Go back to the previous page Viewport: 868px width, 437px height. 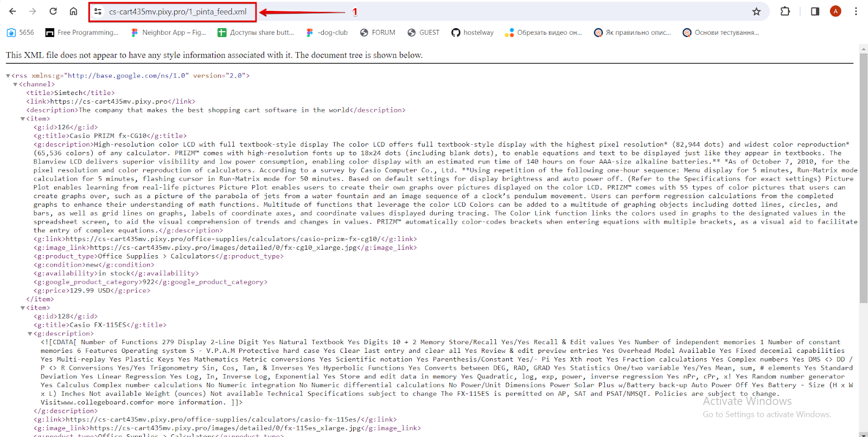coord(12,11)
